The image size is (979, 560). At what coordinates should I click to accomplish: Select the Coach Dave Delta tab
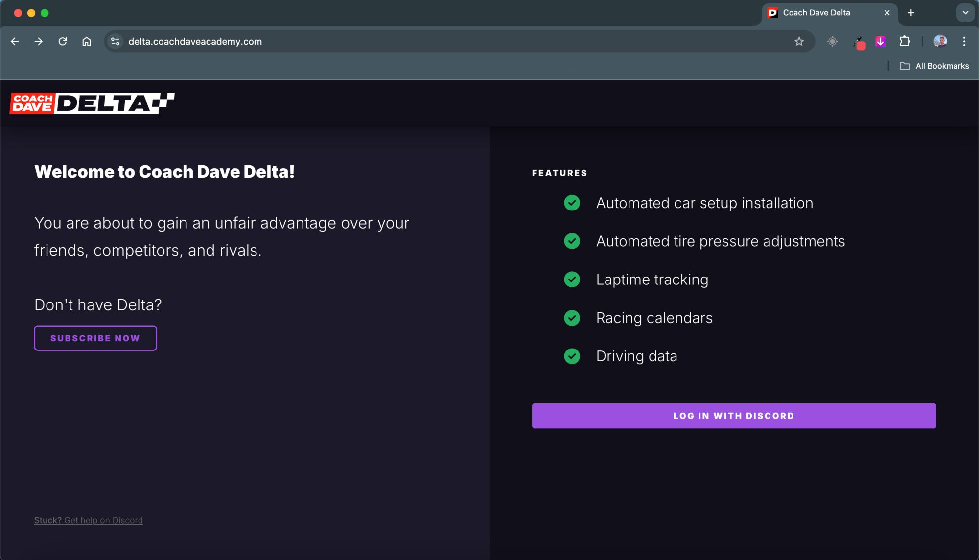(829, 13)
